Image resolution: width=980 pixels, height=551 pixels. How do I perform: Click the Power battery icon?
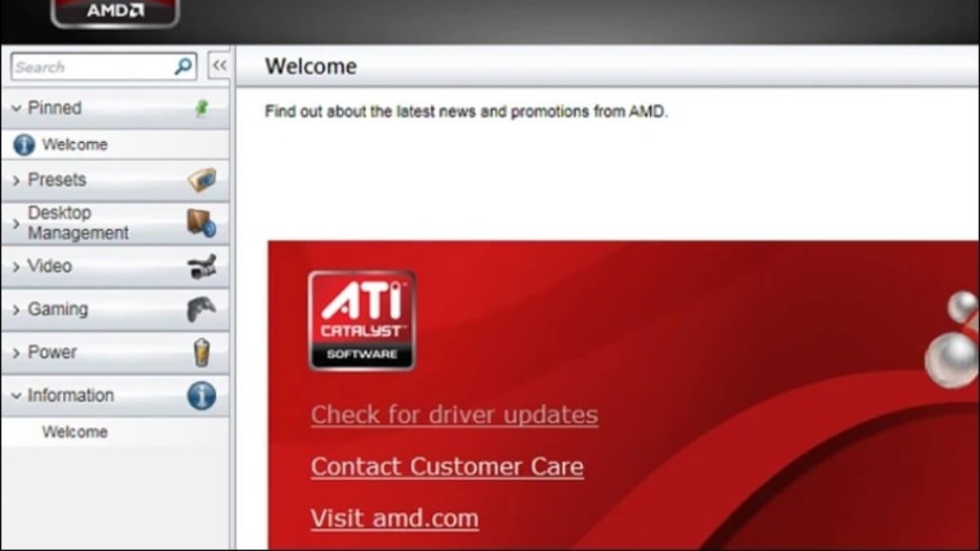pos(202,352)
